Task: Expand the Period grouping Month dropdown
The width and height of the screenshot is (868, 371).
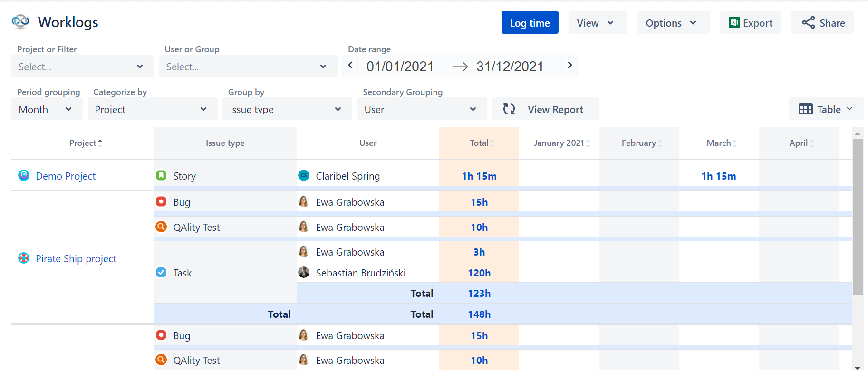Action: click(47, 109)
